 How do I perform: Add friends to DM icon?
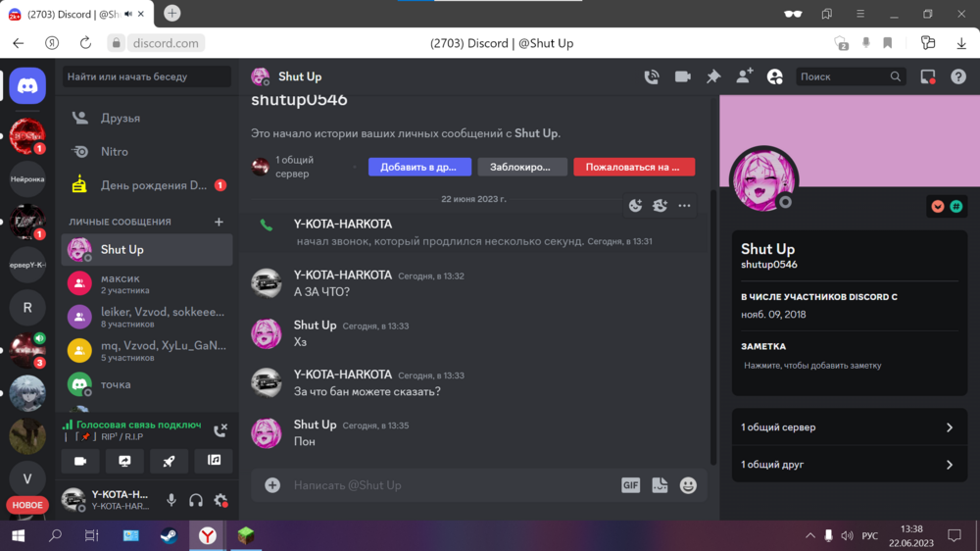pos(745,76)
